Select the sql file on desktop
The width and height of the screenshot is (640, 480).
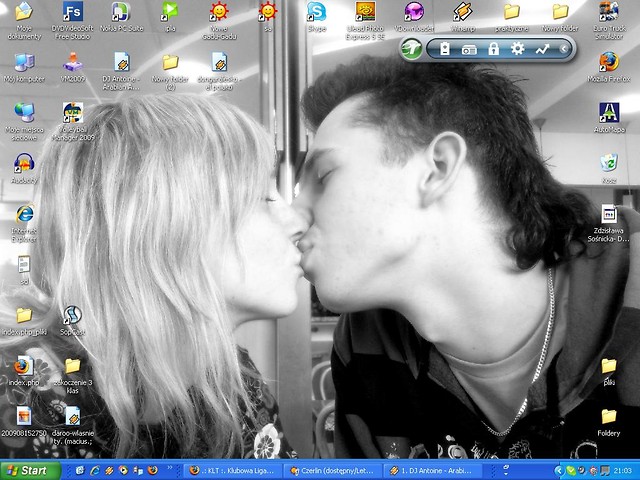point(24,269)
